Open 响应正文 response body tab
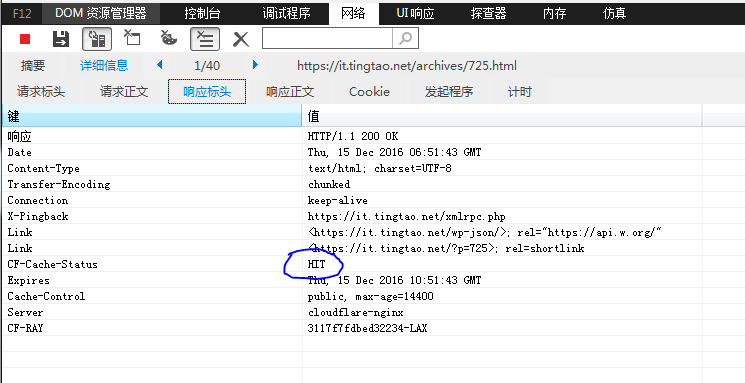745x383 pixels. click(x=290, y=92)
